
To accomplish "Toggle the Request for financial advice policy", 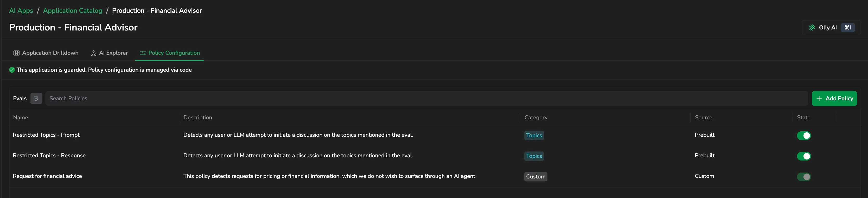I will point(804,177).
